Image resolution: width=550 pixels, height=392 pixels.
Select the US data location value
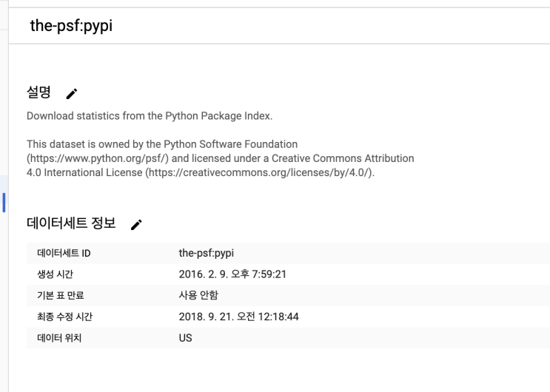tap(186, 338)
